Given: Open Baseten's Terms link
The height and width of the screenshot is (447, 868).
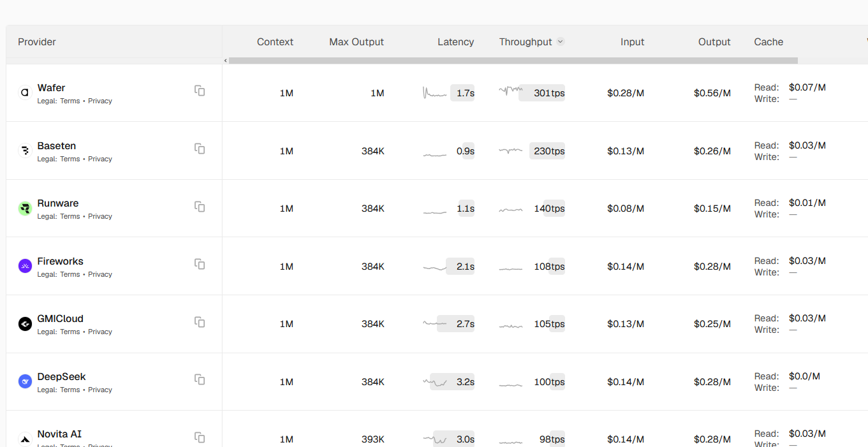Looking at the screenshot, I should point(70,159).
